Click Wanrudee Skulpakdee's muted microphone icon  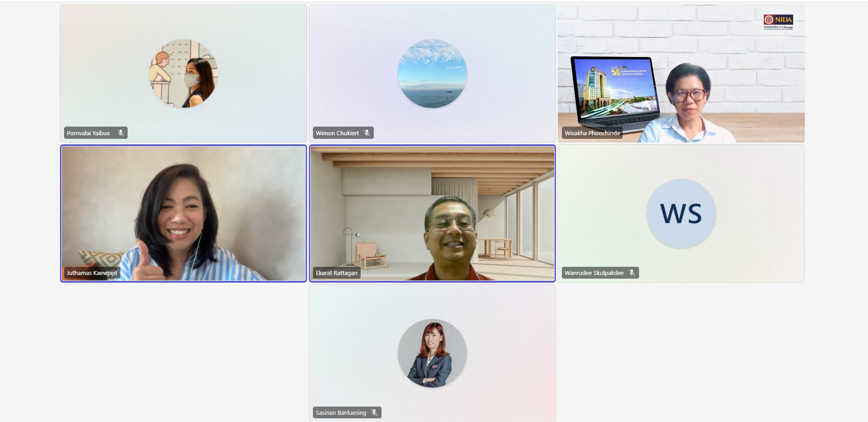[631, 273]
